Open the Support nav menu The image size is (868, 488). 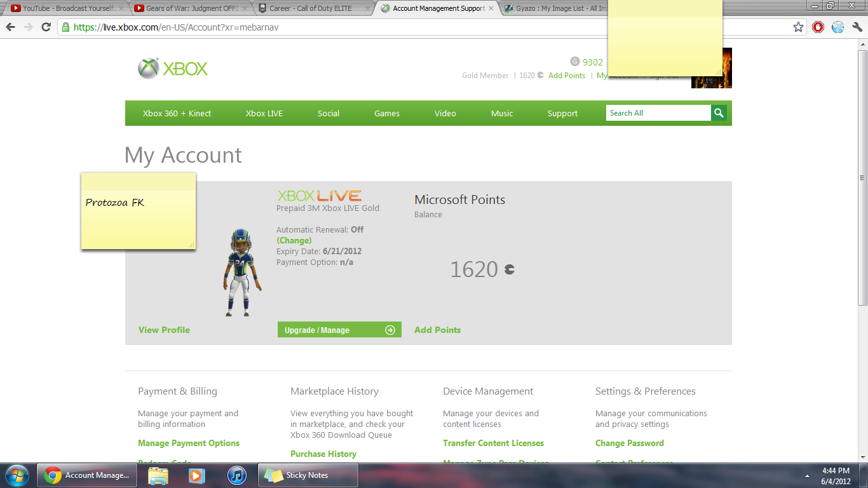(563, 113)
